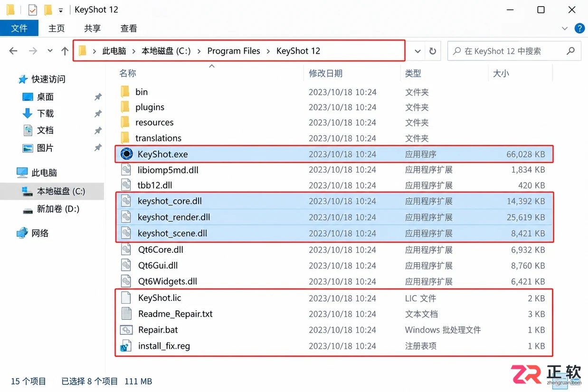Sort by the 名称 column header

click(127, 73)
